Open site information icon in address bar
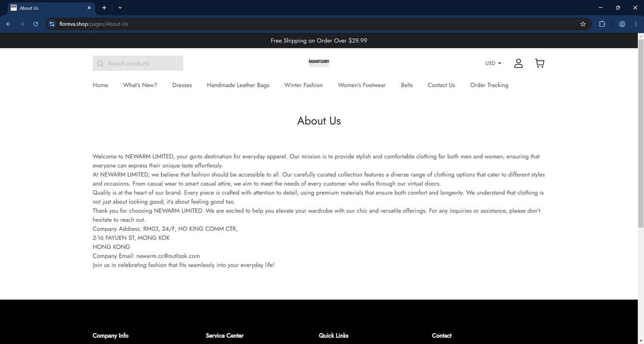Screen dimensions: 644x344 pos(51,24)
